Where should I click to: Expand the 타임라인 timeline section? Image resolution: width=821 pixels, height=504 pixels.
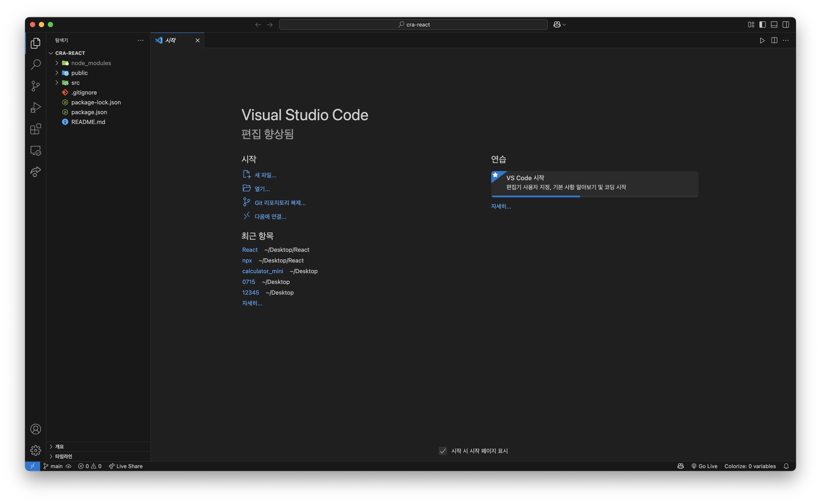click(98, 456)
